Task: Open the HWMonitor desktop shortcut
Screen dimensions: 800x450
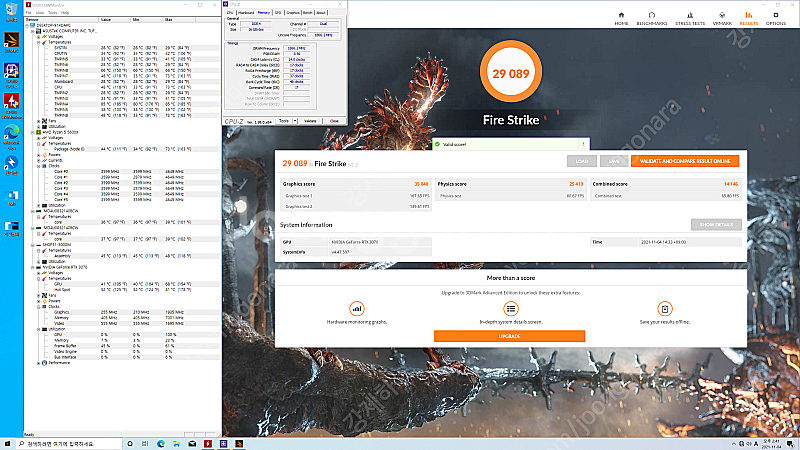Action: pyautogui.click(x=11, y=106)
